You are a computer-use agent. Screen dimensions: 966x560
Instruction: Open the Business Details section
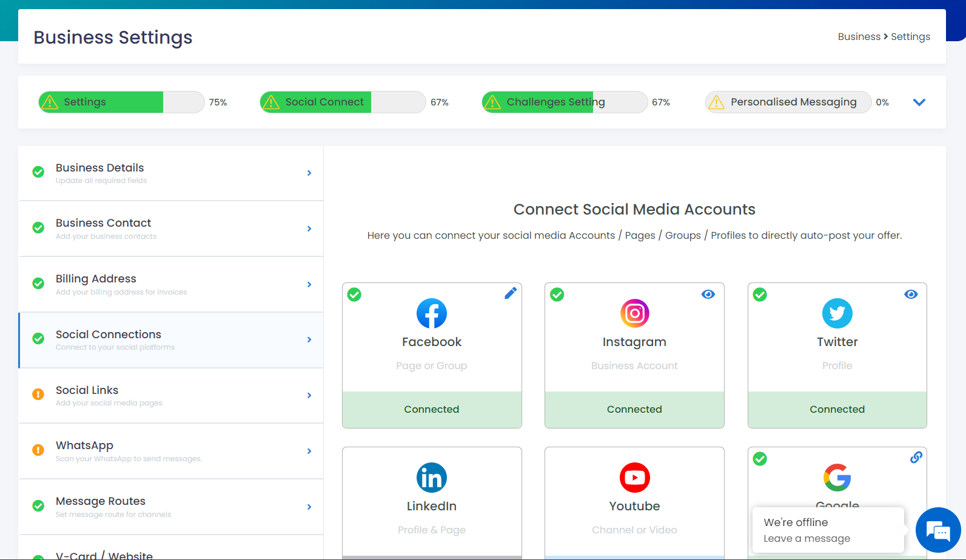(171, 173)
